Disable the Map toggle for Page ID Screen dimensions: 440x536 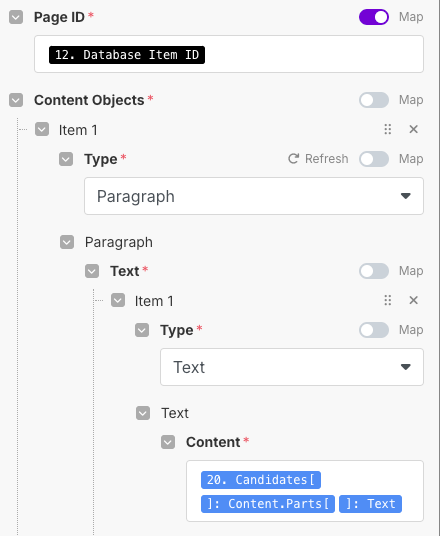374,17
